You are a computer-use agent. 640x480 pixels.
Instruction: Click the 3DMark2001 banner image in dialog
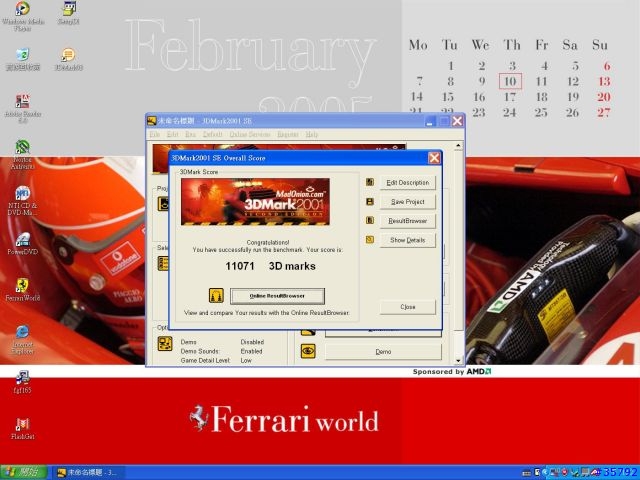tap(255, 202)
